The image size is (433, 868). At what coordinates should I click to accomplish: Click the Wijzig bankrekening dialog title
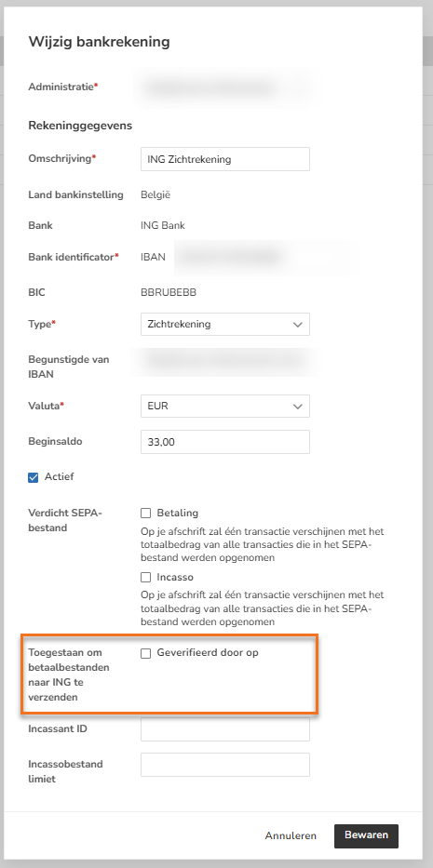(x=99, y=42)
